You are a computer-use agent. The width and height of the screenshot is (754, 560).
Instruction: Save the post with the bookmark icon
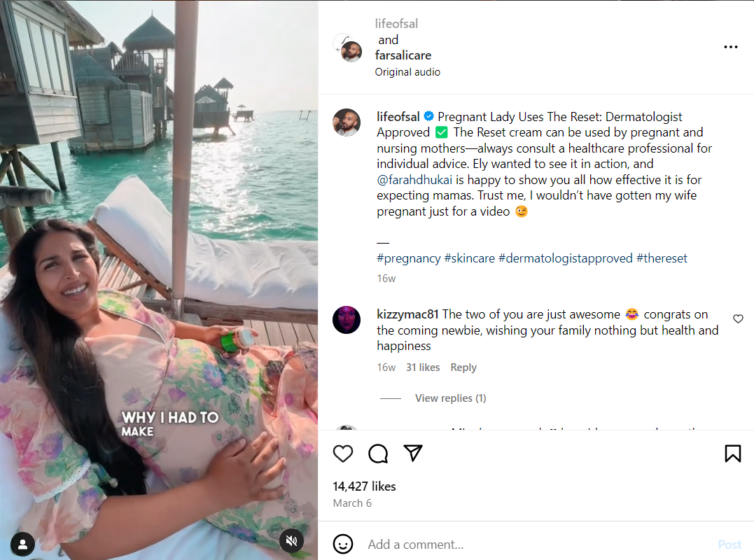point(733,454)
